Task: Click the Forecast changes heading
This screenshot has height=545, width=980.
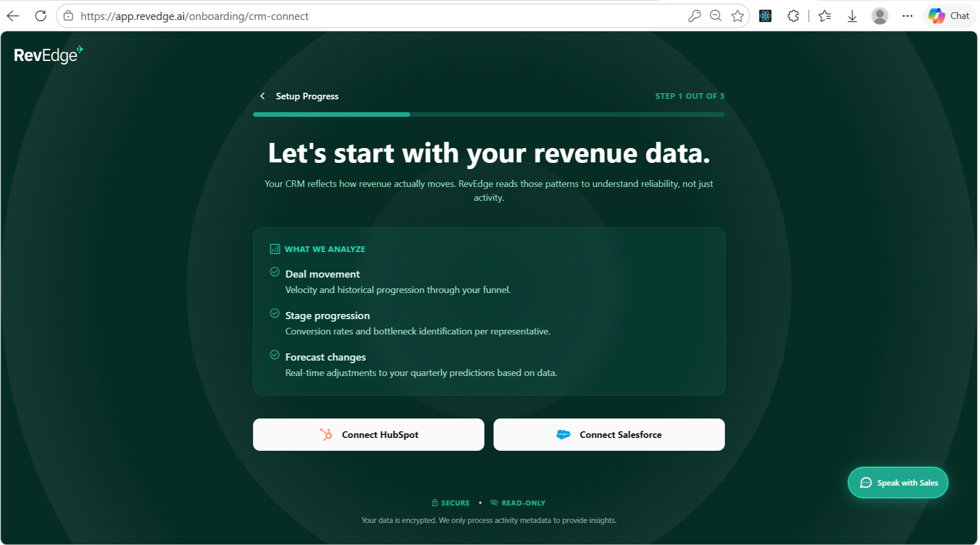Action: pyautogui.click(x=325, y=357)
